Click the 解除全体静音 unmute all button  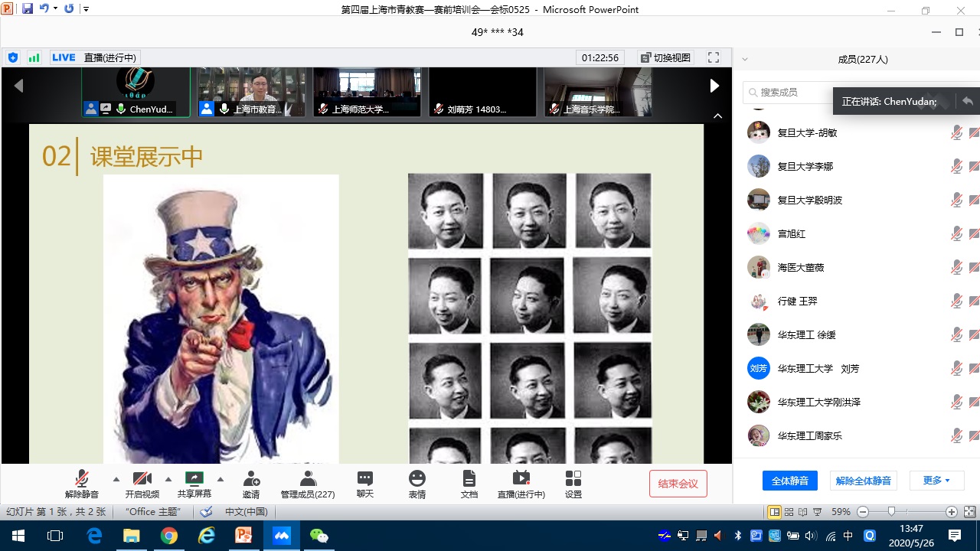tap(864, 481)
